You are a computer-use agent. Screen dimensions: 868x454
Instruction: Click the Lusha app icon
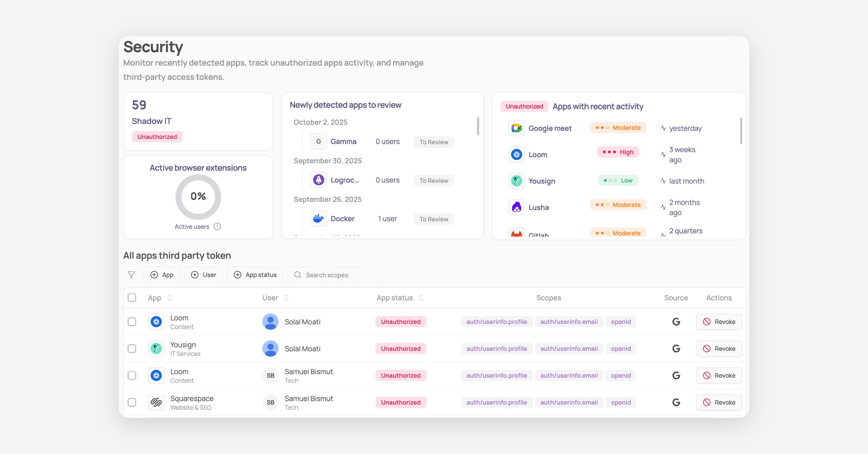(516, 207)
